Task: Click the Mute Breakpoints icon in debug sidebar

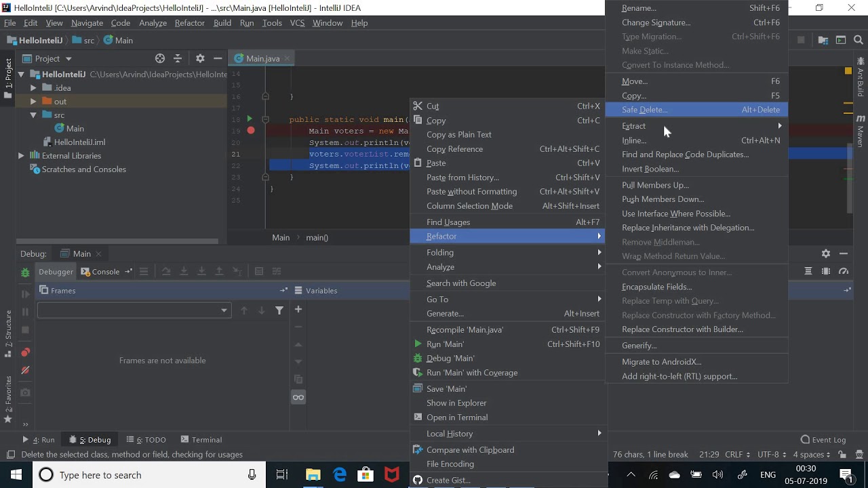Action: 25,370
